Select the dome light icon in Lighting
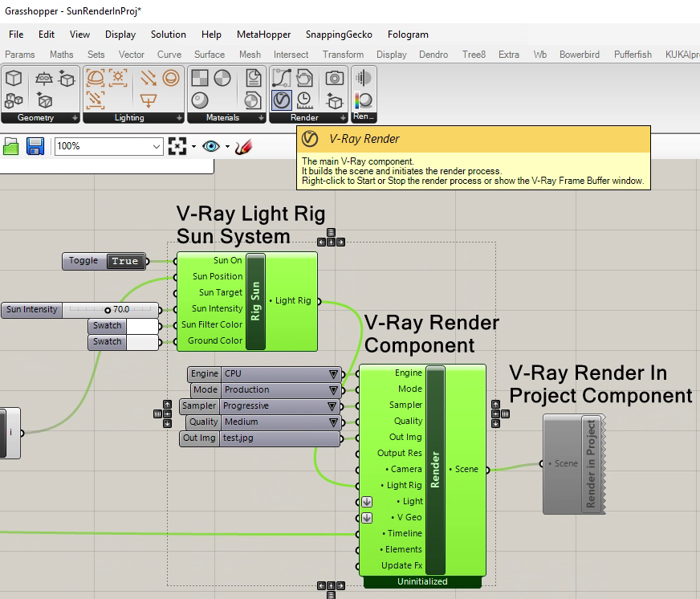This screenshot has width=700, height=599. pyautogui.click(x=95, y=78)
